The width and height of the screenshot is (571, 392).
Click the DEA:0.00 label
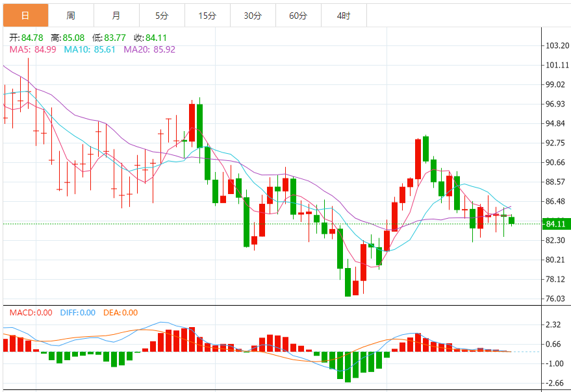pyautogui.click(x=121, y=313)
